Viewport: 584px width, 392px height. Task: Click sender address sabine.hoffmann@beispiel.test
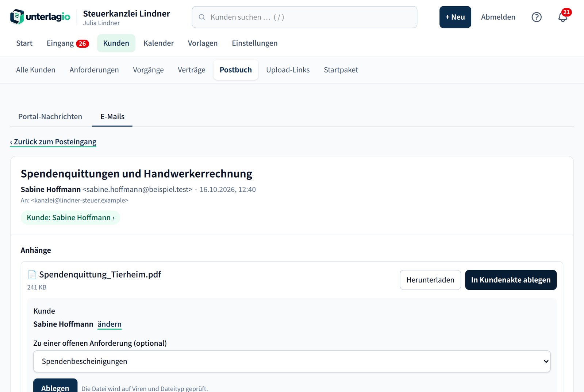pos(137,190)
